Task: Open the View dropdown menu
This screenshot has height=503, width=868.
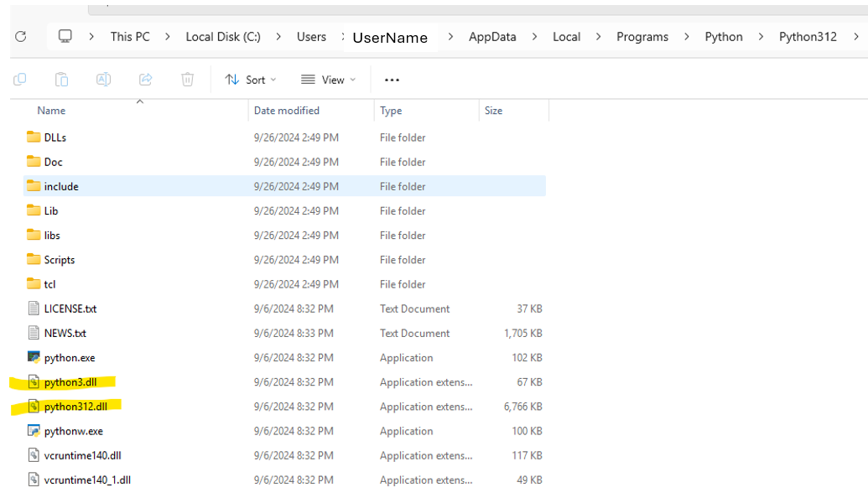Action: pos(328,80)
